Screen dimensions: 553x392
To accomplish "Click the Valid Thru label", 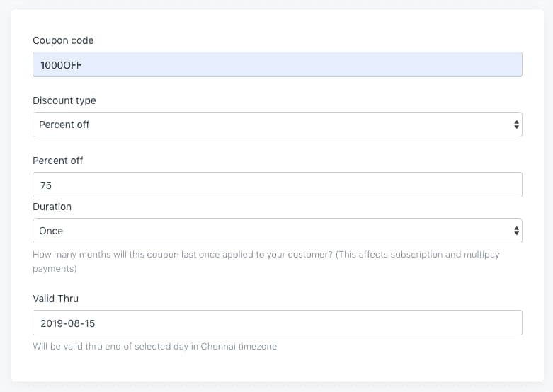I will (x=55, y=299).
